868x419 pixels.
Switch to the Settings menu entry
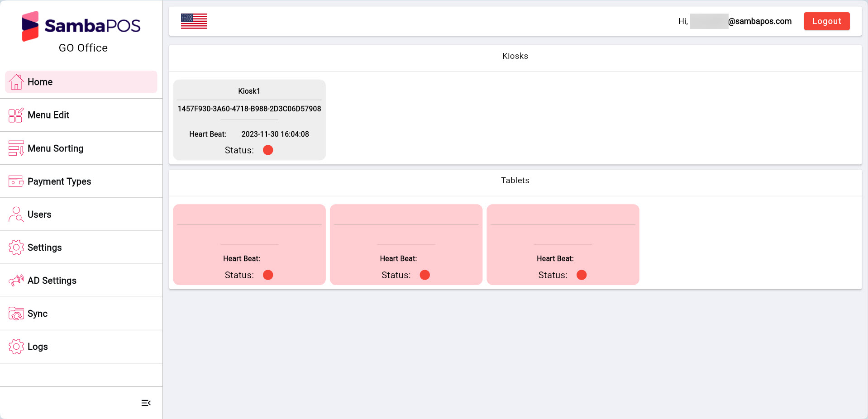point(45,247)
